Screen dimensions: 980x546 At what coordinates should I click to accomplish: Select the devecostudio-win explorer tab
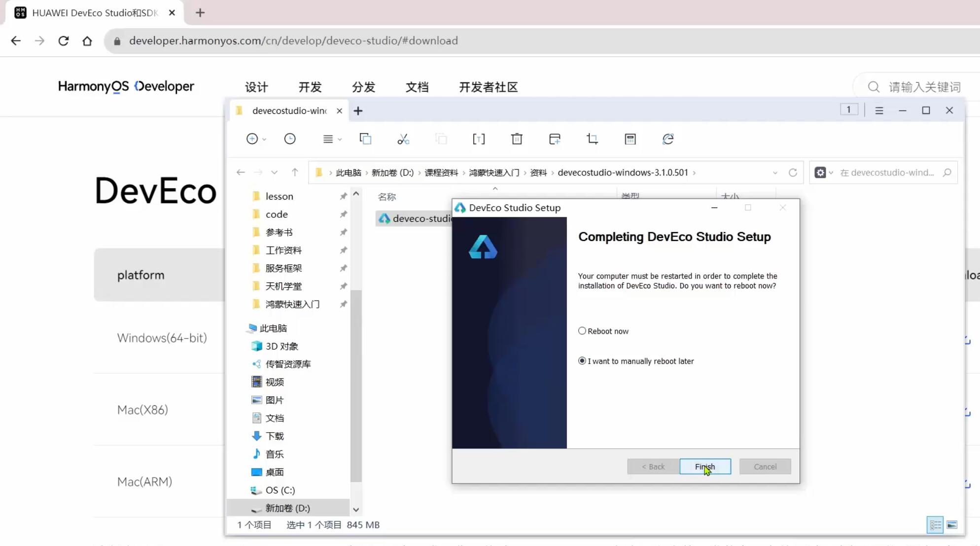point(289,111)
